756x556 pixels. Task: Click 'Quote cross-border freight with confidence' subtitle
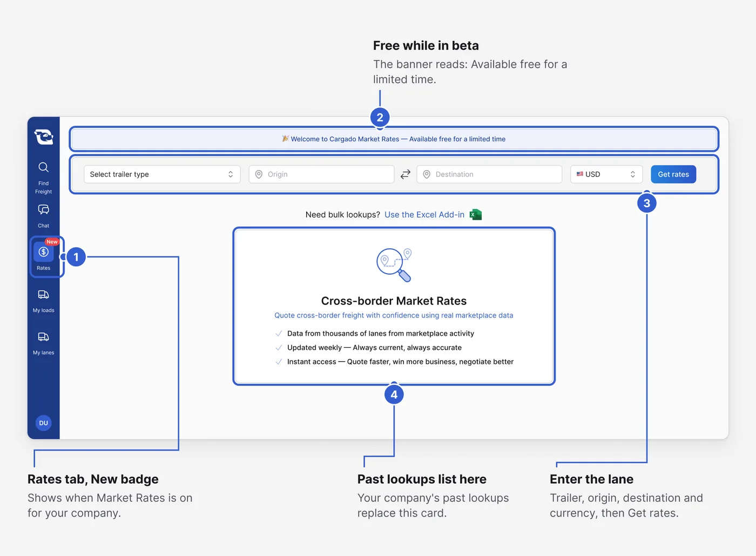[394, 315]
